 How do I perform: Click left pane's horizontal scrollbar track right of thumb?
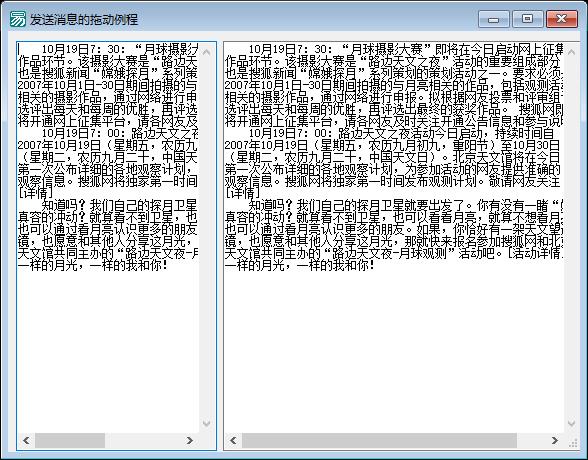click(143, 440)
